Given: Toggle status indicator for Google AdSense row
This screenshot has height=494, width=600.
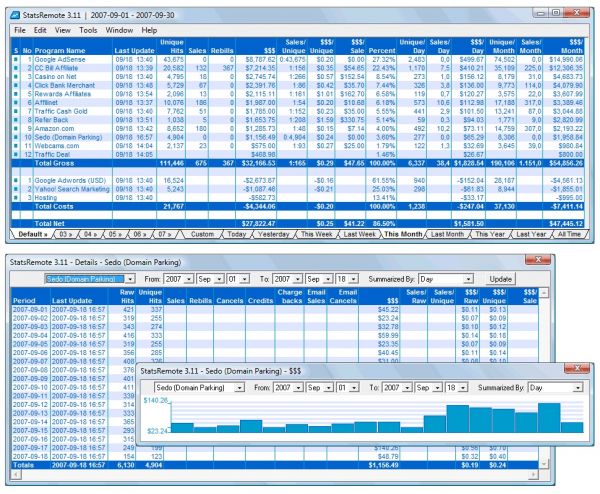Looking at the screenshot, I should [x=16, y=60].
